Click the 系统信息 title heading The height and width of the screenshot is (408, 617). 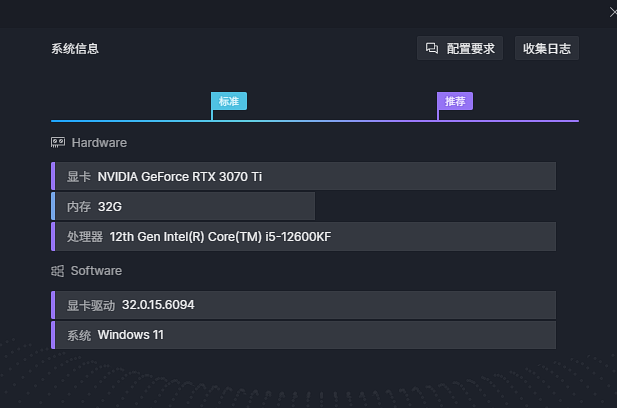pyautogui.click(x=75, y=49)
